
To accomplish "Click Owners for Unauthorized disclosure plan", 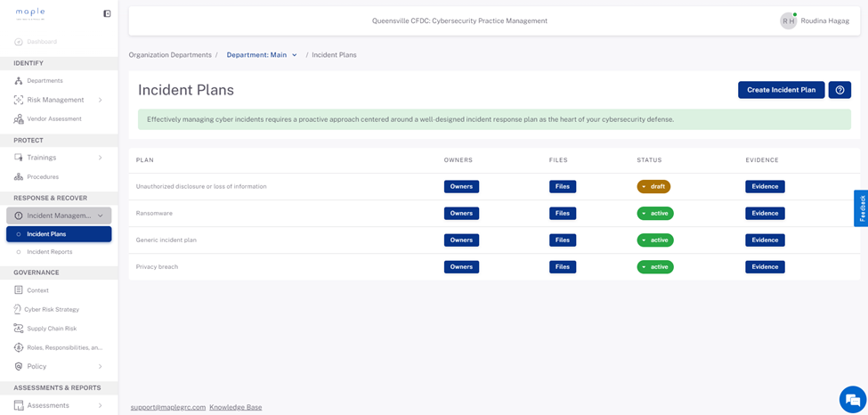I will point(461,187).
